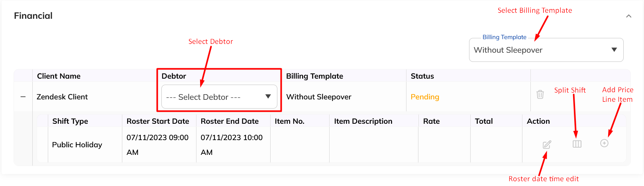The width and height of the screenshot is (644, 186).
Task: Click the Shift Type column header
Action: 70,121
